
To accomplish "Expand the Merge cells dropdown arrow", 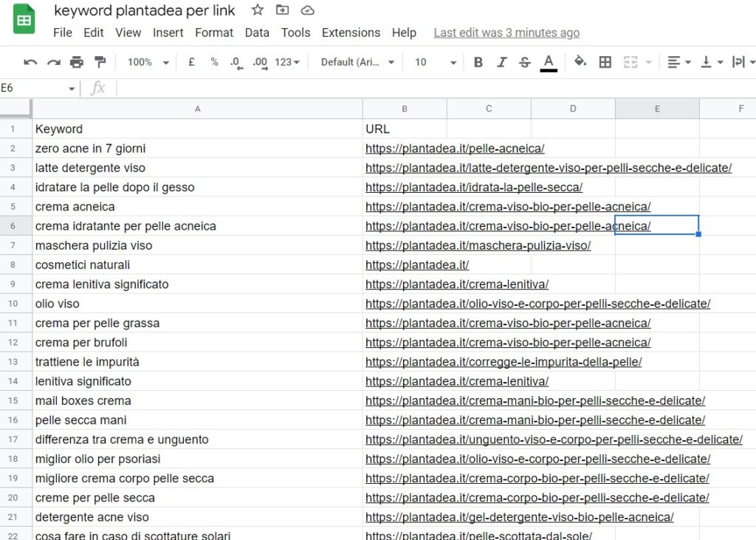I will click(648, 62).
